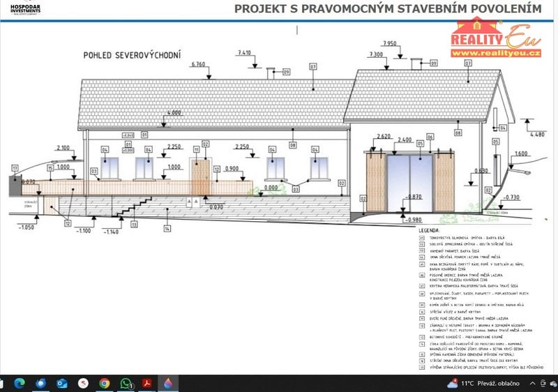Image resolution: width=558 pixels, height=392 pixels.
Task: Click the elevation label '7.950'
Action: pyautogui.click(x=390, y=43)
